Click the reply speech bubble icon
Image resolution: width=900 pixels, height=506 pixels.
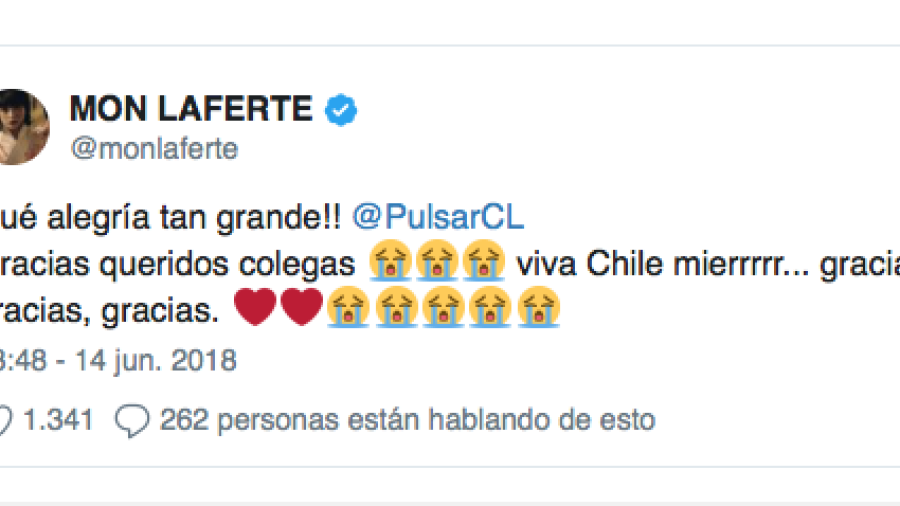132,420
